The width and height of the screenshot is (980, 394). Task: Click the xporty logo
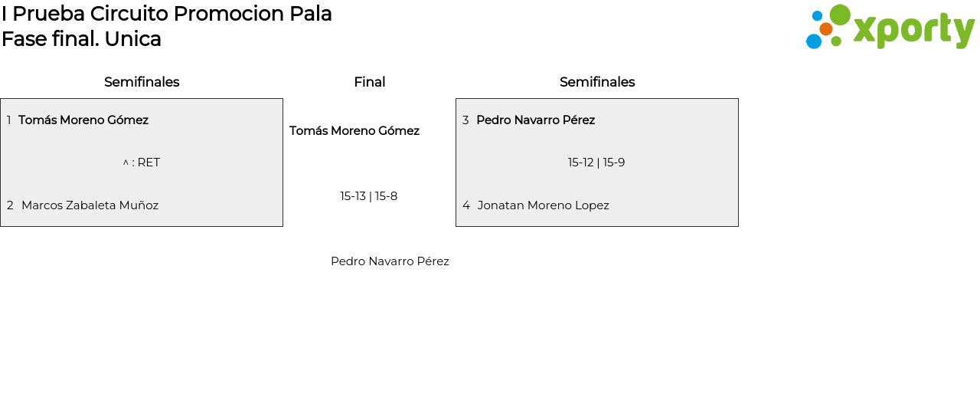pyautogui.click(x=890, y=28)
